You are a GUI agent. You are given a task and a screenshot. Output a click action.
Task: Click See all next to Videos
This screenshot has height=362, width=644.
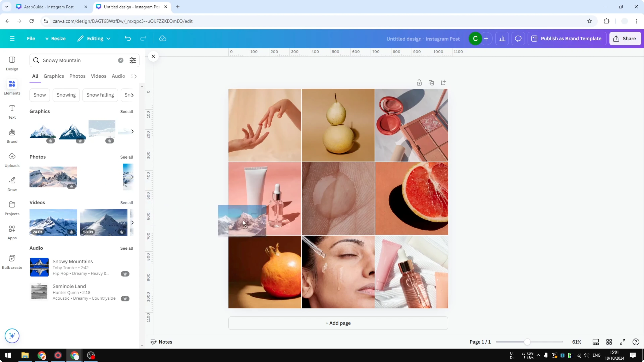(x=127, y=203)
